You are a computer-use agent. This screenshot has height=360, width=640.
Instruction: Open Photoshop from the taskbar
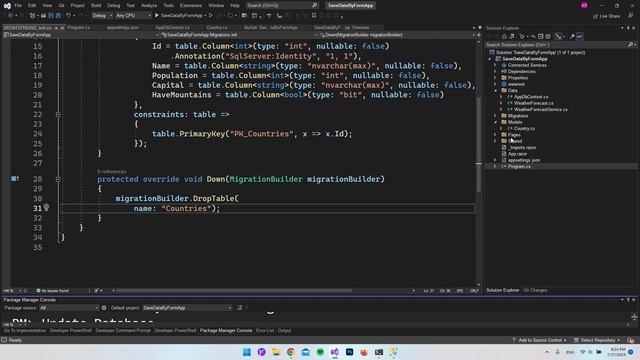349,352
